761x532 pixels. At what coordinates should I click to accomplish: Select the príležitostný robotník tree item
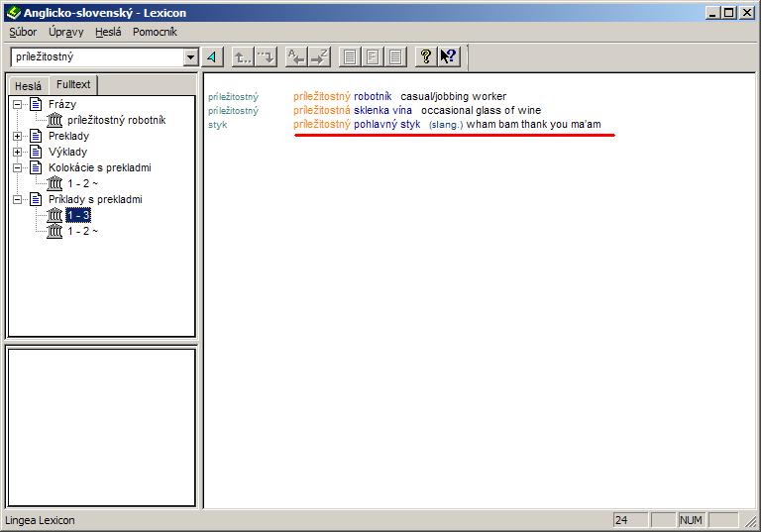coord(116,120)
